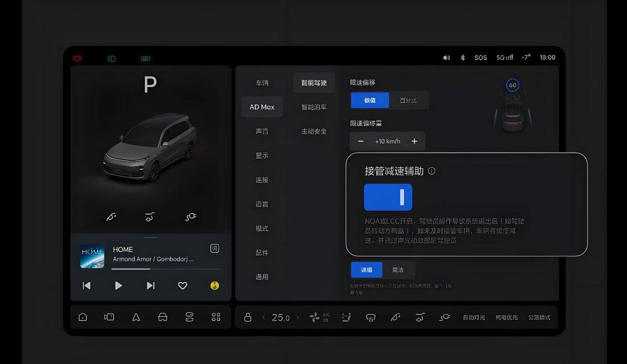
Task: Open the AD Max settings menu
Action: pyautogui.click(x=262, y=107)
